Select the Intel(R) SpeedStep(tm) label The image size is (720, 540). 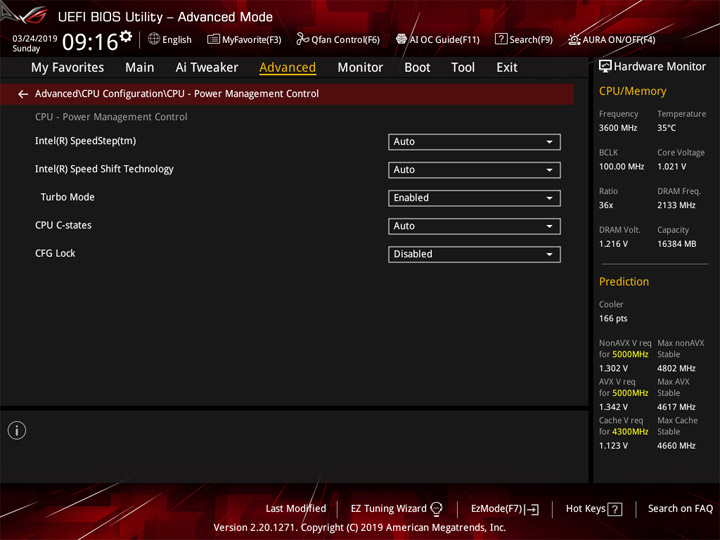(85, 141)
